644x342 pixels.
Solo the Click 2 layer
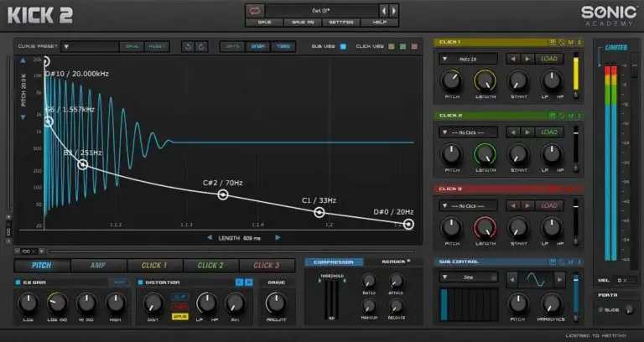(x=579, y=116)
